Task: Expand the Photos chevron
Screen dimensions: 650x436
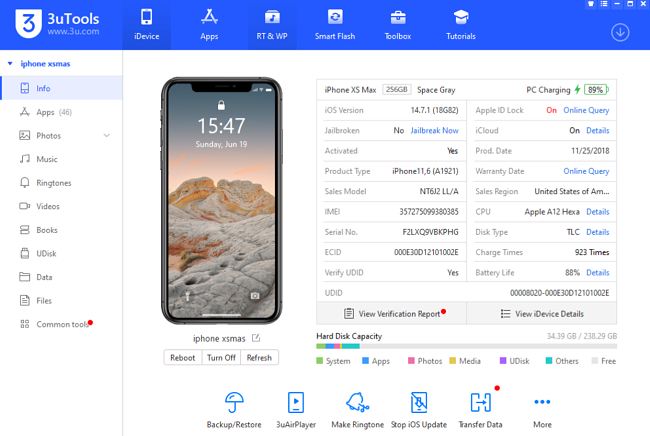Action: tap(107, 136)
